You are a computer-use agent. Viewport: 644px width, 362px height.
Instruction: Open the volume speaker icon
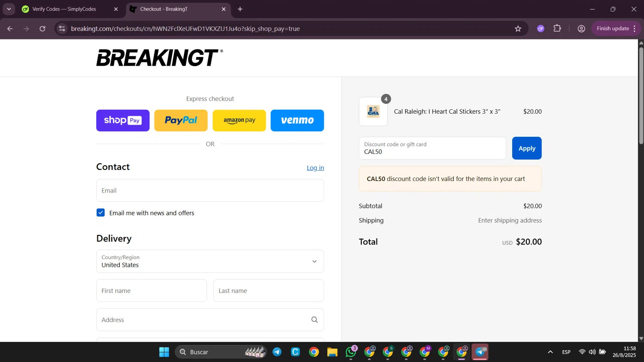click(592, 352)
